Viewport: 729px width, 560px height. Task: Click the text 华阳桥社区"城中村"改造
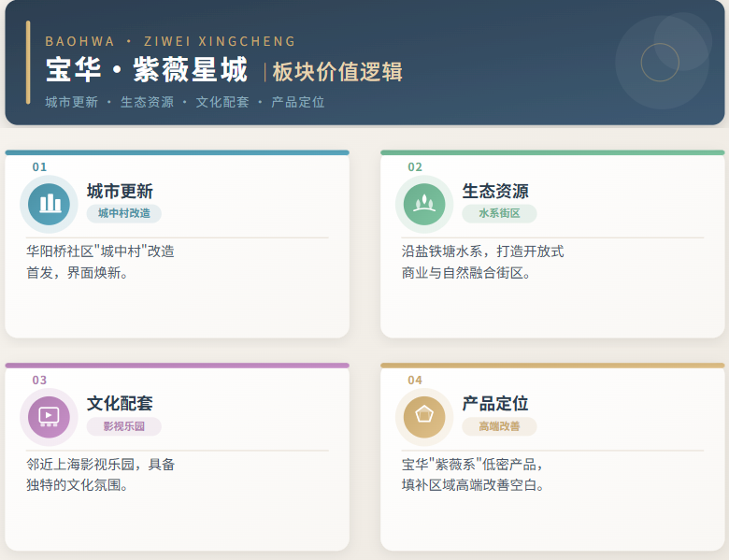100,251
